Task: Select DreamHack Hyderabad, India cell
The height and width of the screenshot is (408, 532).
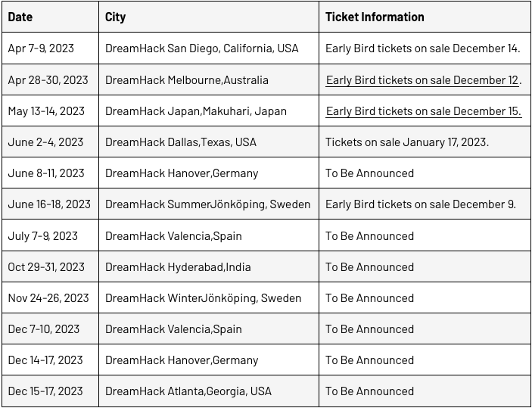Action: pyautogui.click(x=209, y=266)
